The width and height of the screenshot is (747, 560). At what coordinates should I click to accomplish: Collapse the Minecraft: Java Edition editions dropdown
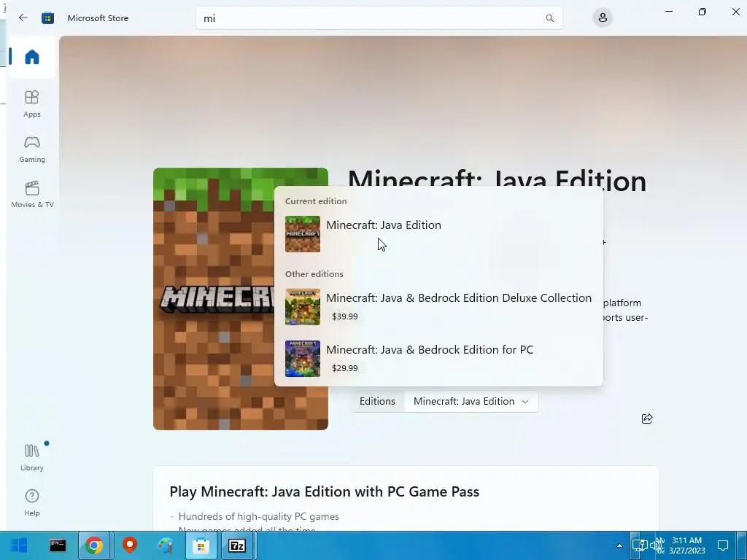[471, 402]
